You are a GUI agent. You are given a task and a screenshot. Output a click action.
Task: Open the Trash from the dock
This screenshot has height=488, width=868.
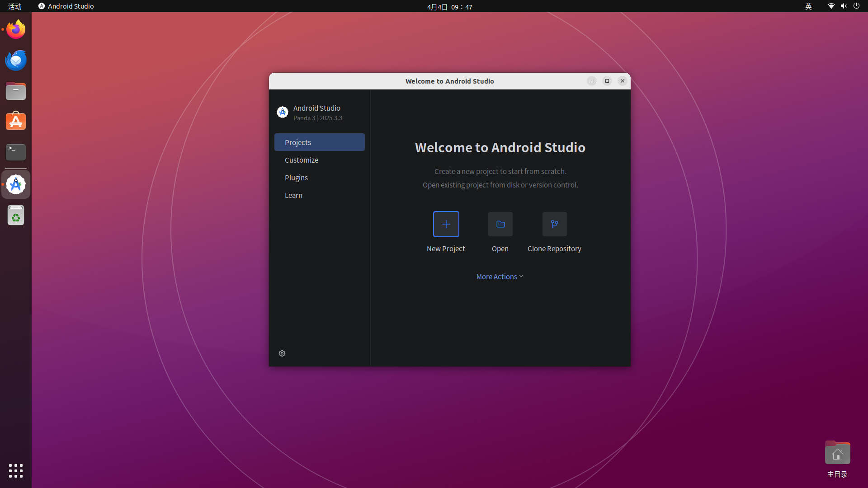point(16,216)
